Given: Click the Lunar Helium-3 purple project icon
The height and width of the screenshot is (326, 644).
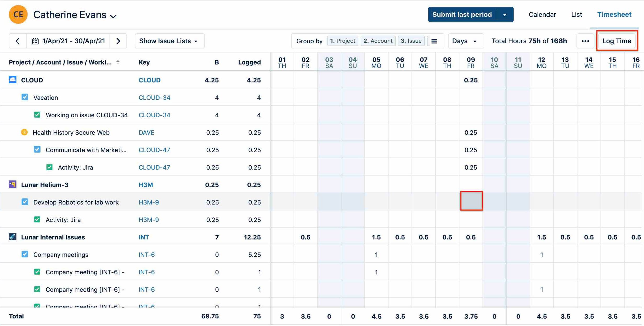Looking at the screenshot, I should (x=12, y=184).
